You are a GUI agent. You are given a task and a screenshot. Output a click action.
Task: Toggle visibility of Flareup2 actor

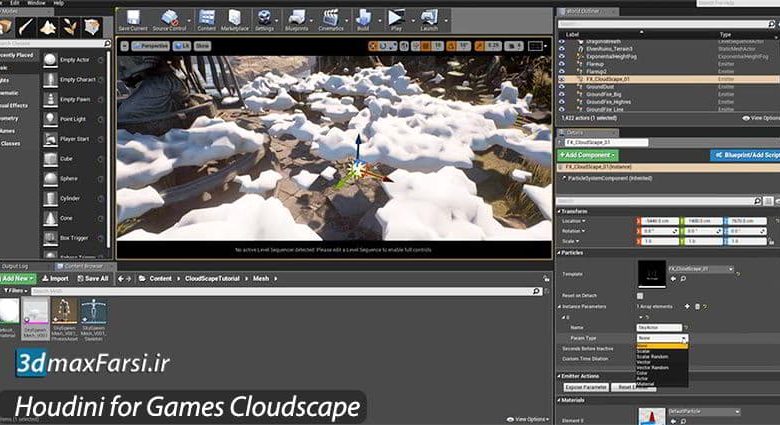pos(562,71)
